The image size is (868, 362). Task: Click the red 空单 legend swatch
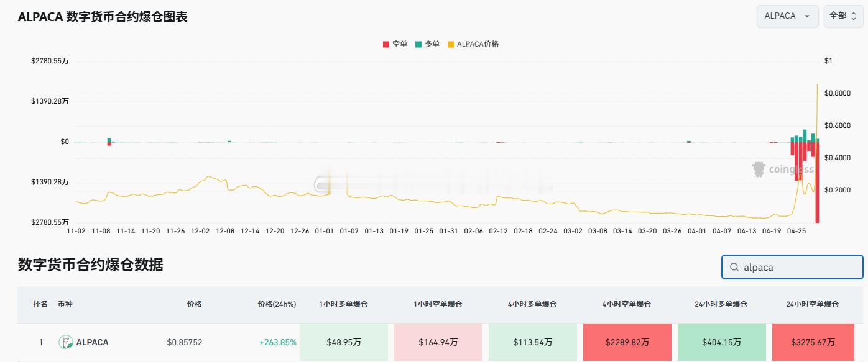[x=386, y=44]
